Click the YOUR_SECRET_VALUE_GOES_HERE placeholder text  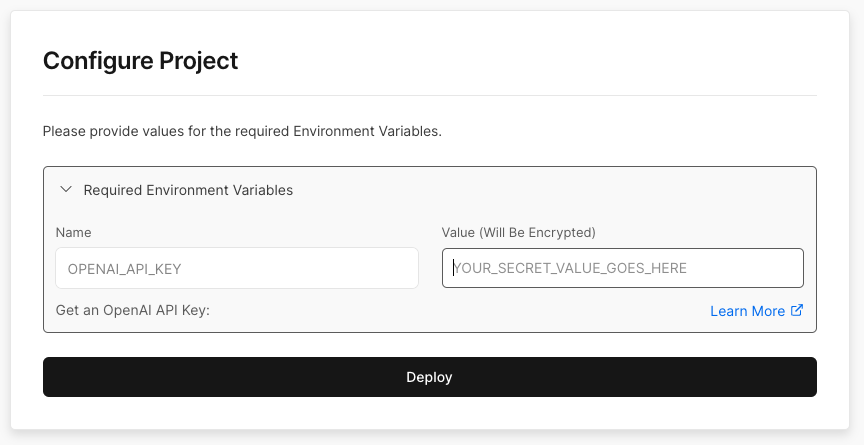(570, 268)
